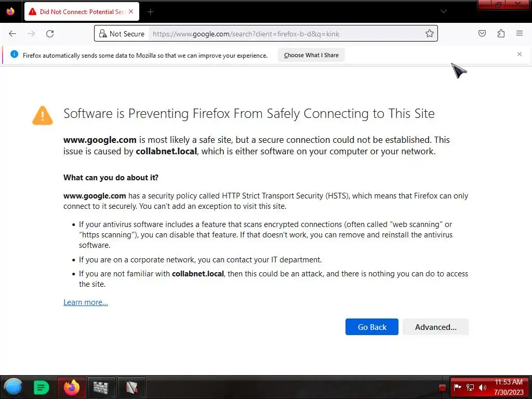Viewport: 532px width, 399px height.
Task: Dismiss the Mozilla data notification bar
Action: (520, 54)
